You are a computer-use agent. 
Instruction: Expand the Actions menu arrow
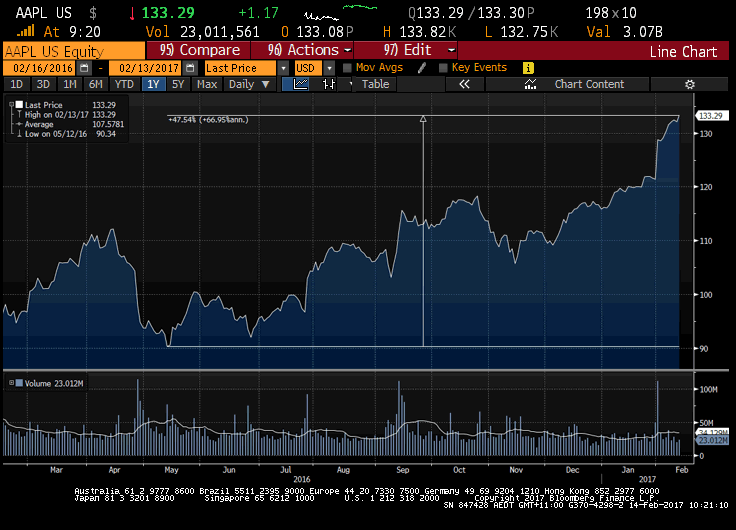[x=348, y=50]
